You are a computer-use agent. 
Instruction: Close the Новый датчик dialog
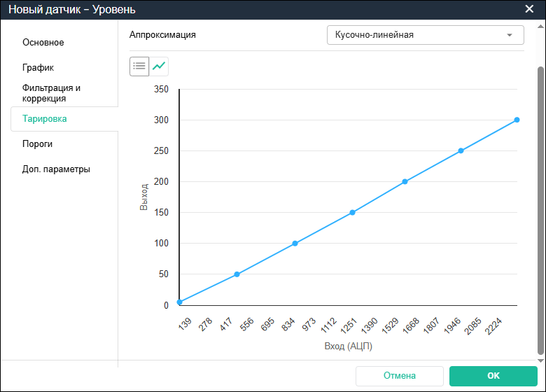[x=529, y=9]
